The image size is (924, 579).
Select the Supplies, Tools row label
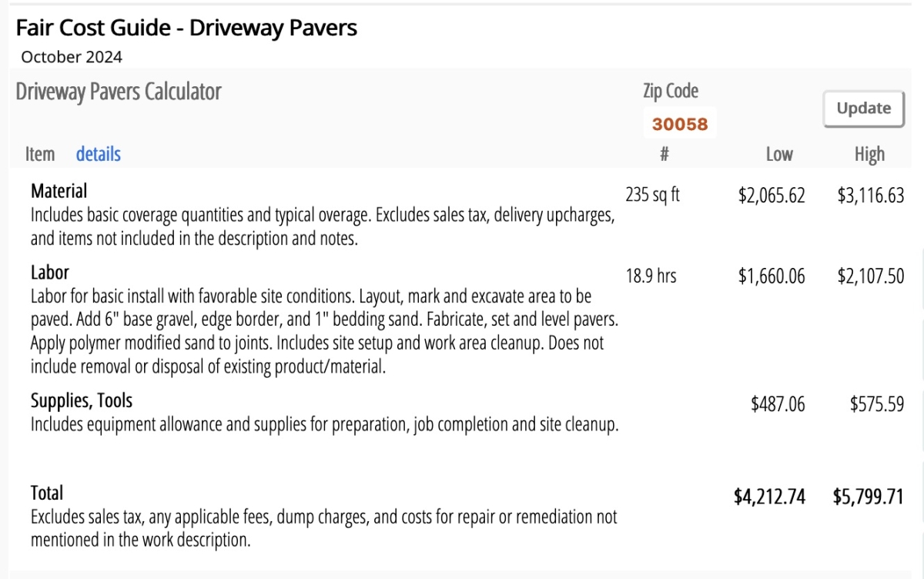[82, 400]
